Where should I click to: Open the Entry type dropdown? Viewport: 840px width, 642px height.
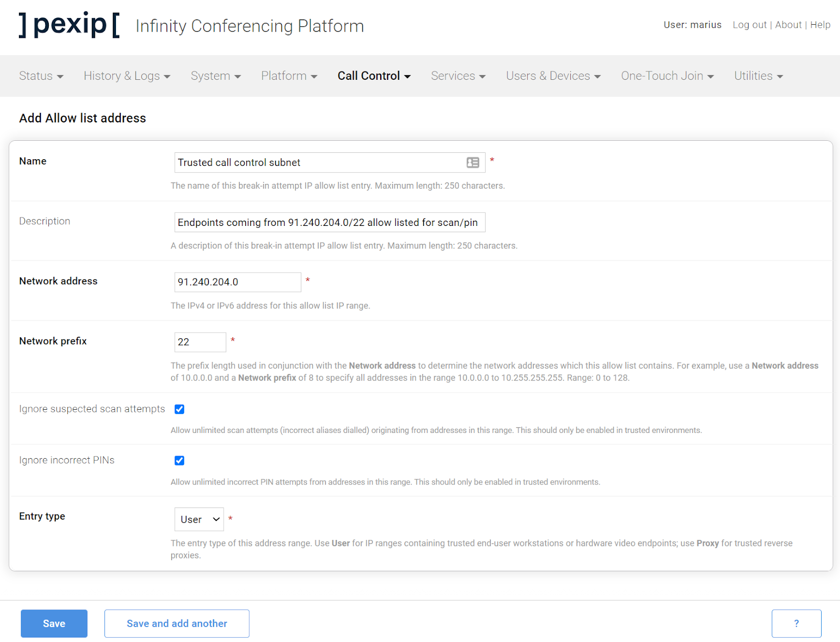point(198,519)
